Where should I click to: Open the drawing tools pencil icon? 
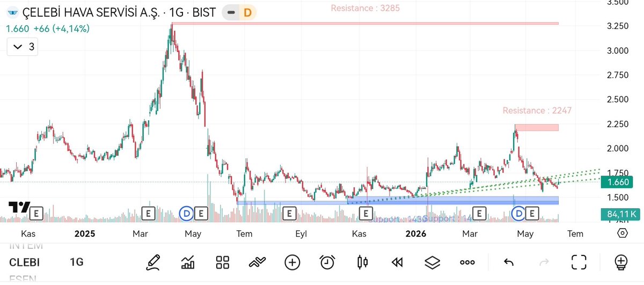[x=153, y=262]
